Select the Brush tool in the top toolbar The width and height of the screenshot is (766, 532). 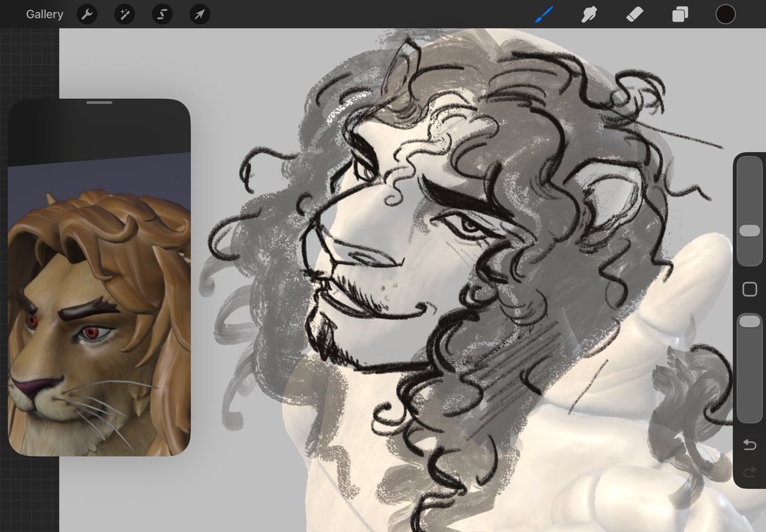544,13
